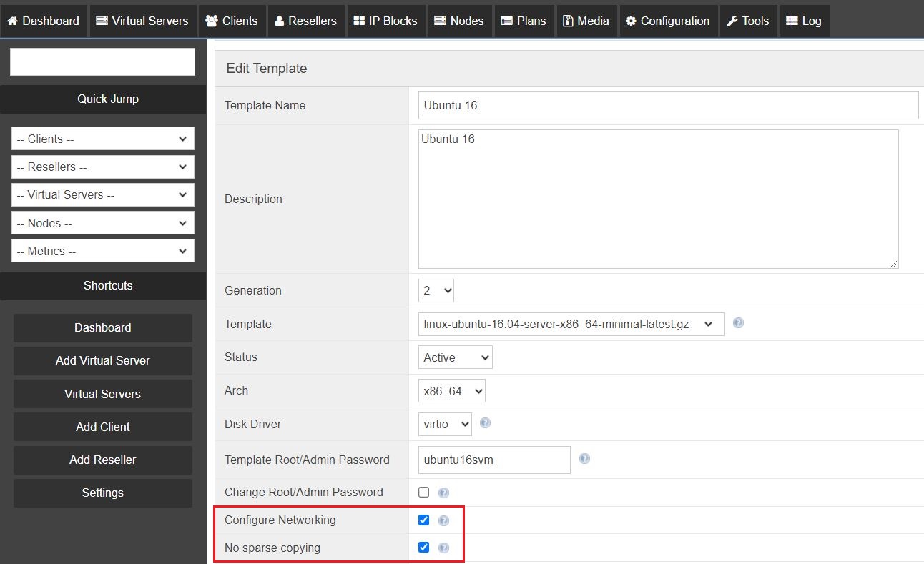
Task: Uncheck the Configure Networking checkbox
Action: [424, 520]
